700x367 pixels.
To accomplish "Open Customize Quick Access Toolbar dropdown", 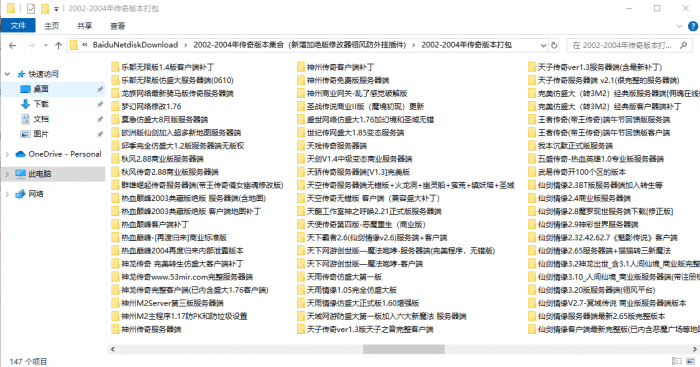I will click(56, 9).
